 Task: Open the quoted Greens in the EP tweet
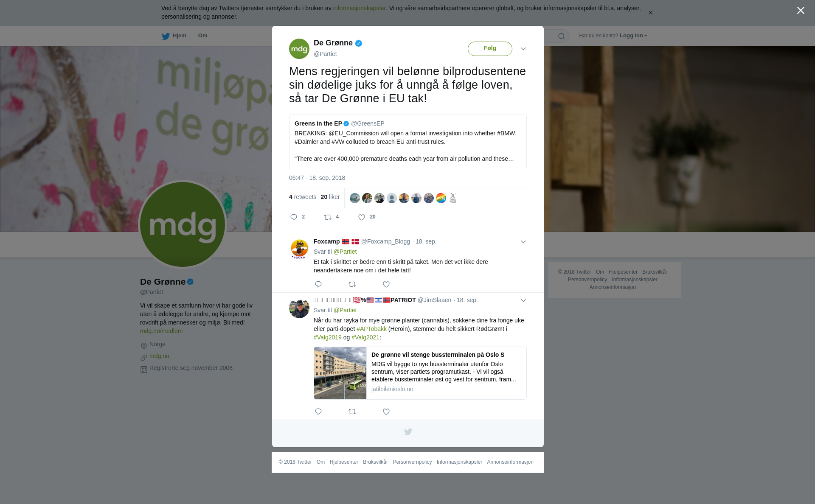(x=408, y=142)
